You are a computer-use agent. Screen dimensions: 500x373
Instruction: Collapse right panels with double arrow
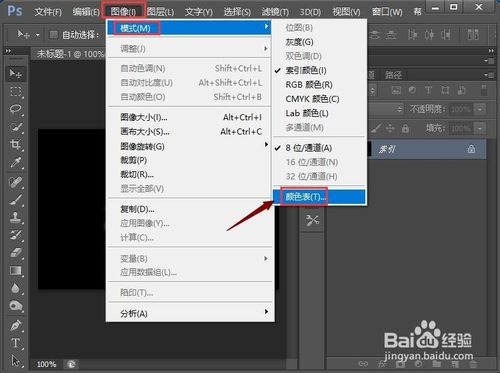[x=491, y=51]
